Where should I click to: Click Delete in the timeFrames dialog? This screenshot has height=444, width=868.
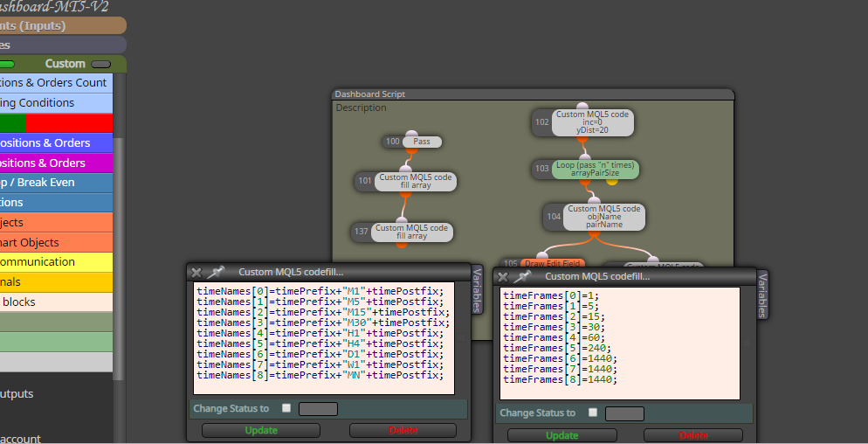click(693, 435)
